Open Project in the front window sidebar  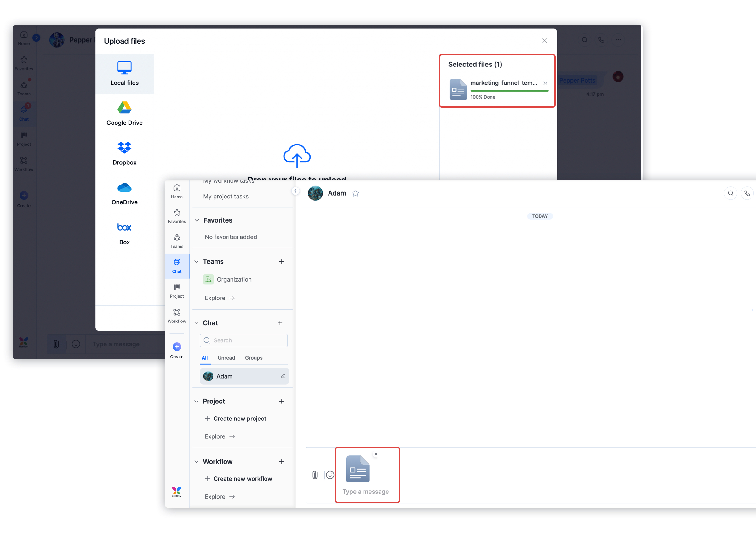click(x=177, y=291)
